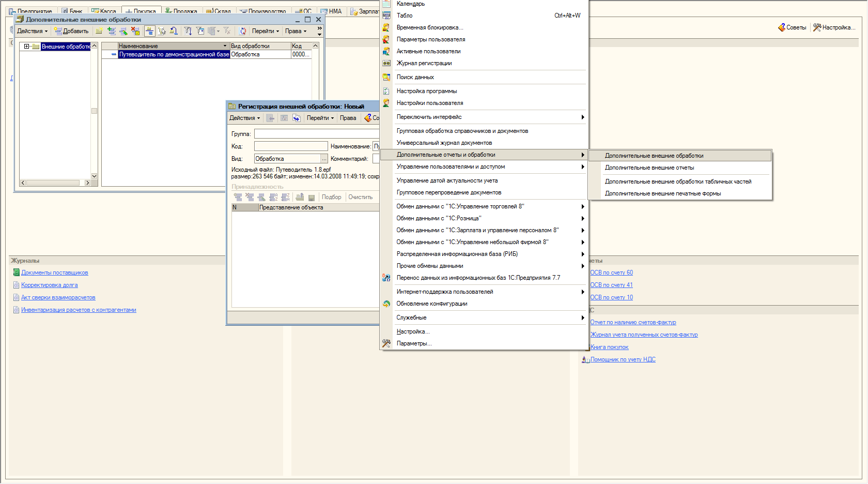The image size is (868, 484).
Task: Open the Перейти dropdown in the registration form
Action: point(320,118)
